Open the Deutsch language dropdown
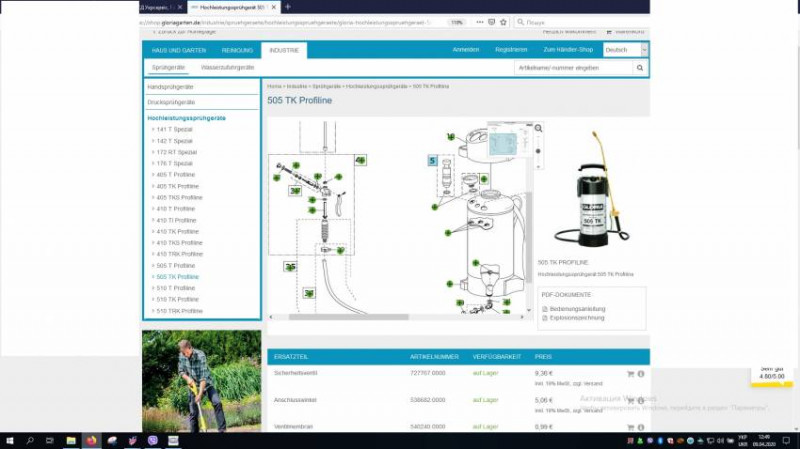This screenshot has width=800, height=449. (x=626, y=50)
